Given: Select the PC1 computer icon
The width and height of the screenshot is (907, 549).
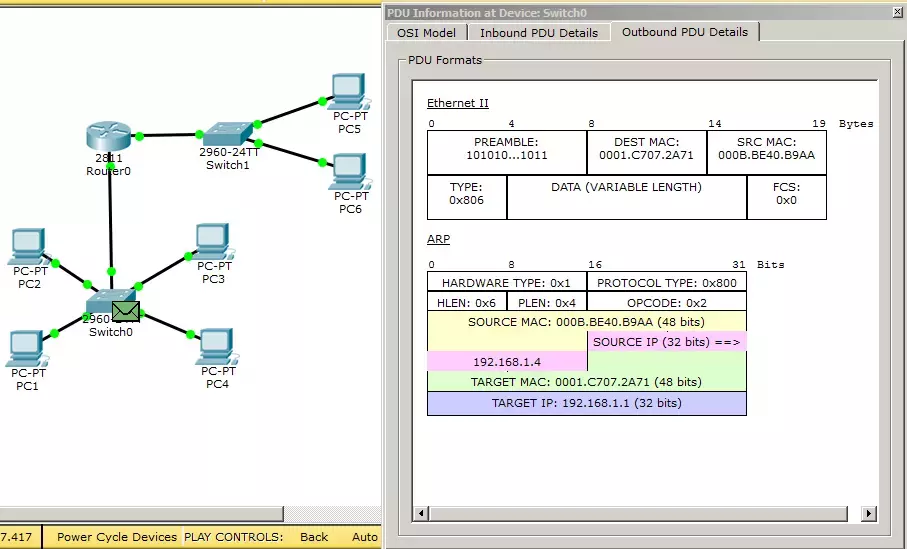Looking at the screenshot, I should 26,349.
